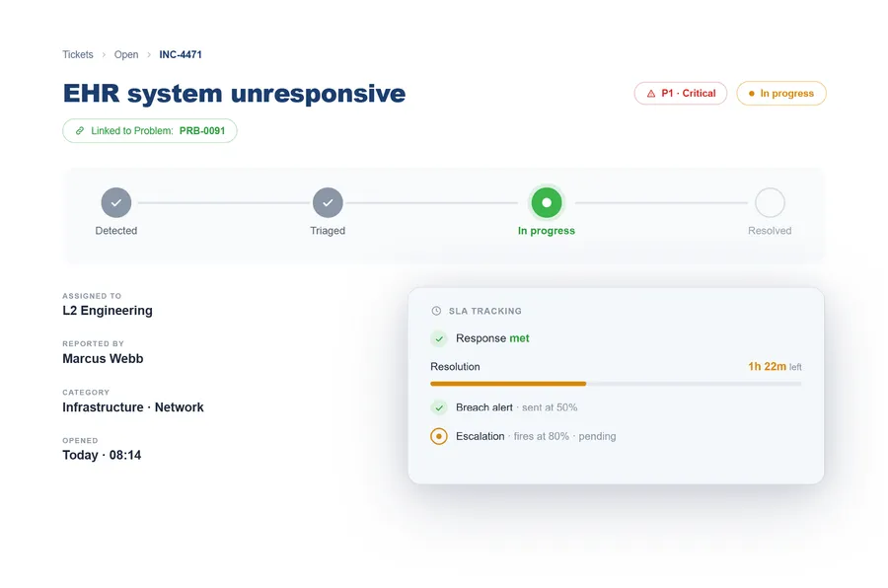This screenshot has width=888, height=588.
Task: Click the Today · 08:14 opened time
Action: tap(102, 455)
